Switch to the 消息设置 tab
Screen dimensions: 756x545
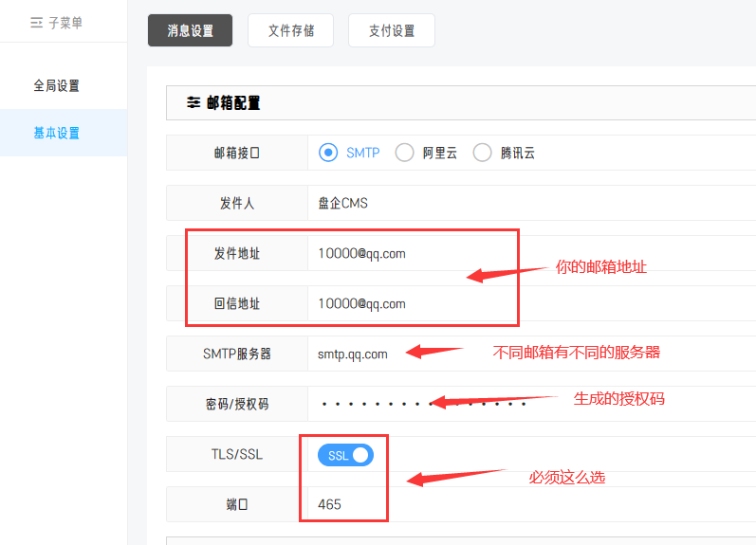pos(190,30)
